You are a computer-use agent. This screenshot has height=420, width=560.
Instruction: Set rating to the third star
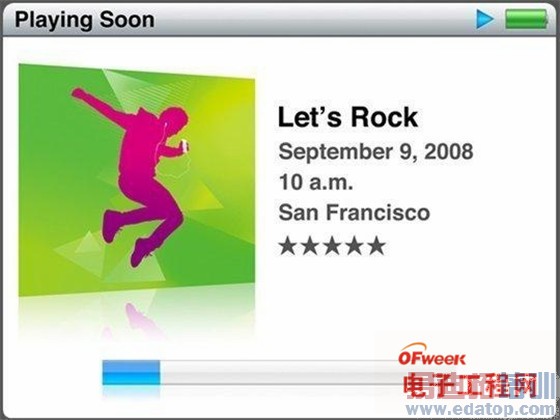pyautogui.click(x=332, y=246)
